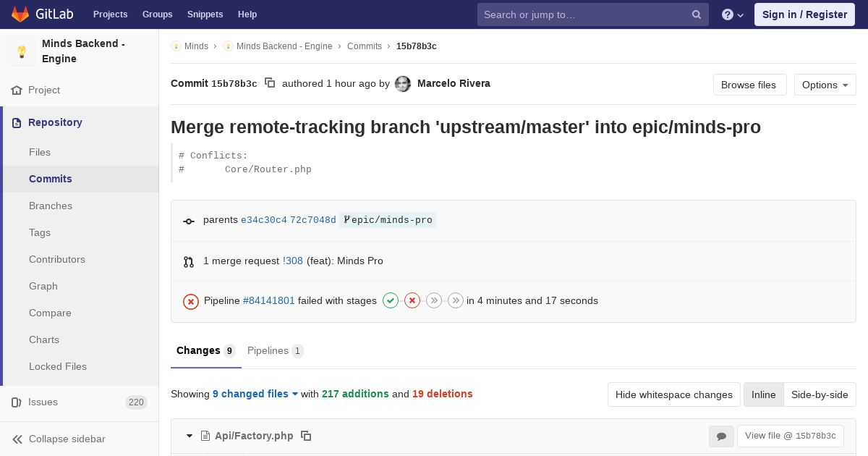Click the Minds Backend project lightbulb avatar
868x456 pixels.
pos(22,51)
